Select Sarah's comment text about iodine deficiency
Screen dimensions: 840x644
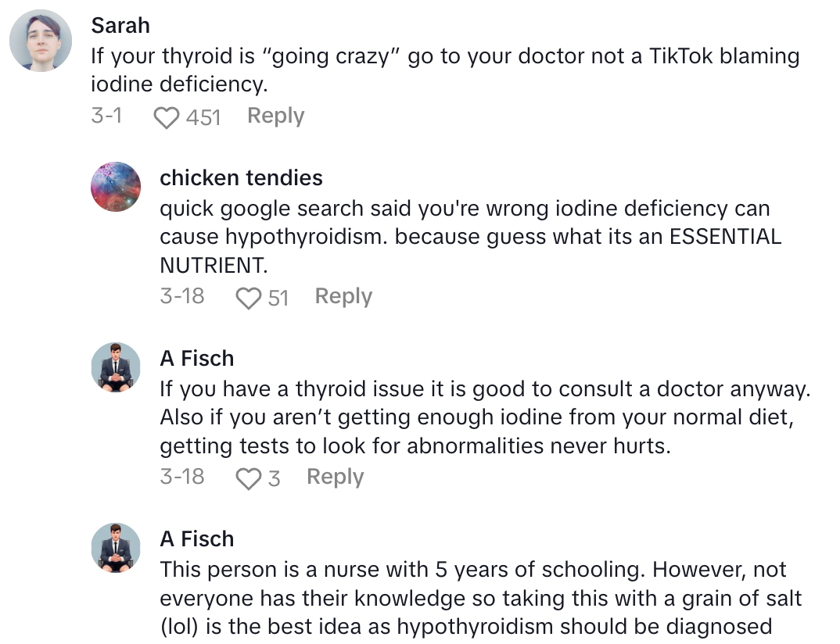(x=444, y=70)
